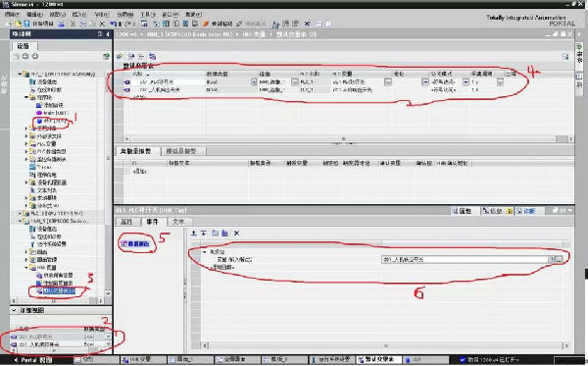Switch to the 属性 tab in the inspector
Viewport: 588px width, 366px height.
pos(127,222)
